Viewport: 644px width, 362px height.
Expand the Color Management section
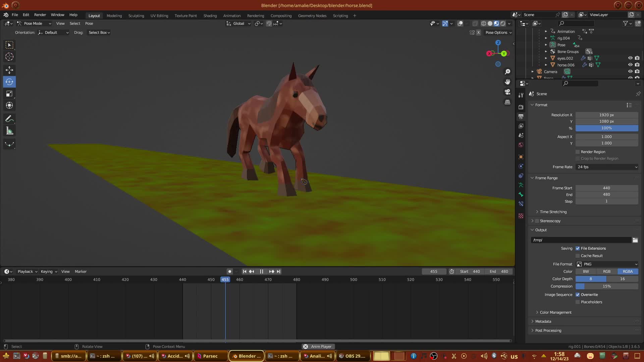tap(555, 312)
